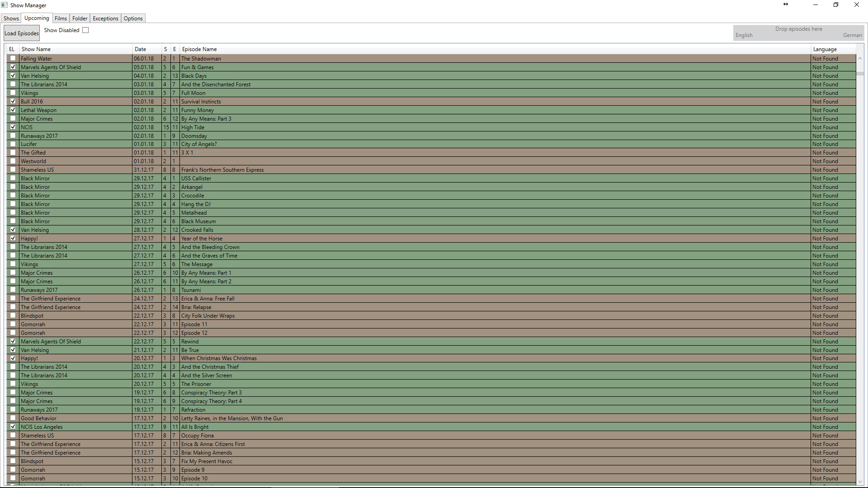Select the Letty Raines Mansion episode row
This screenshot has width=868, height=488.
pyautogui.click(x=431, y=418)
